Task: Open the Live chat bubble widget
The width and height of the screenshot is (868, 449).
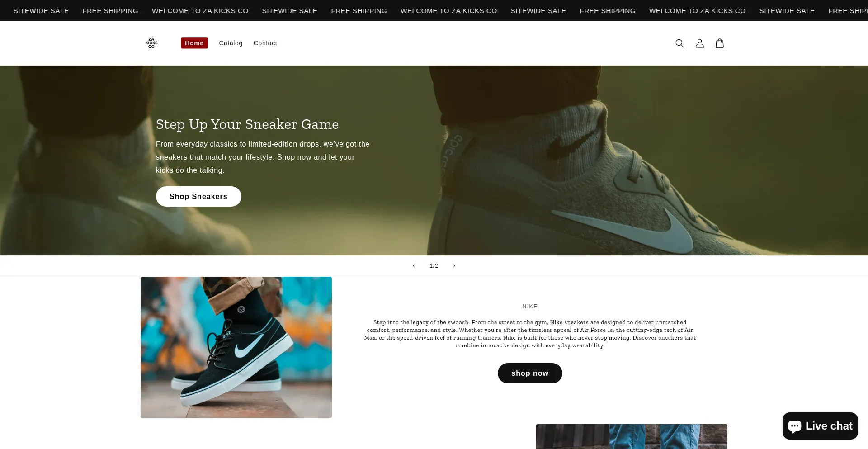Action: tap(820, 426)
